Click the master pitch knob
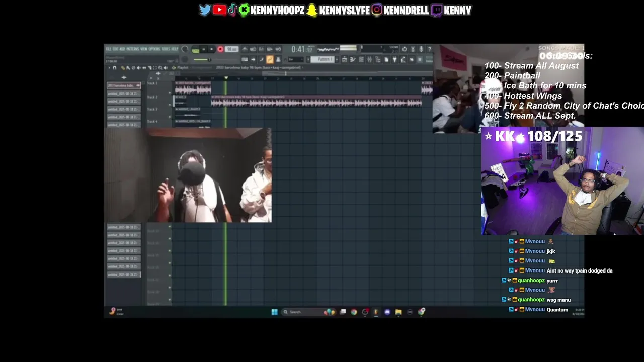The width and height of the screenshot is (644, 362). coord(185,59)
